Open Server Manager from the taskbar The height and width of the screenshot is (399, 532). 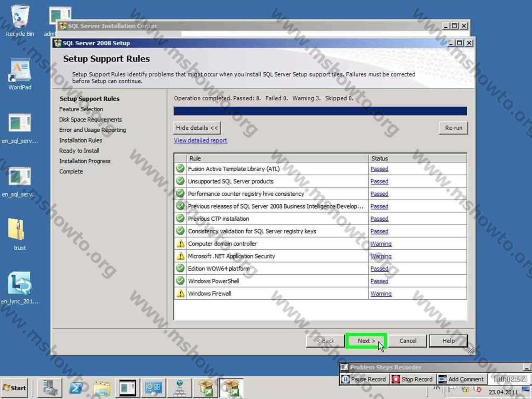[50, 388]
